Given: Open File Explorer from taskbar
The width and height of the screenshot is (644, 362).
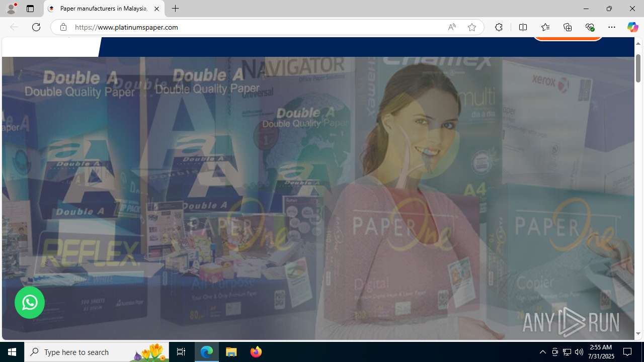Looking at the screenshot, I should point(231,352).
